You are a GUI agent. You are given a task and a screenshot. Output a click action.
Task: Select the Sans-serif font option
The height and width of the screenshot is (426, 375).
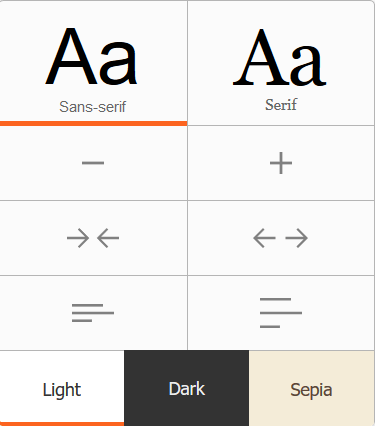tap(93, 63)
